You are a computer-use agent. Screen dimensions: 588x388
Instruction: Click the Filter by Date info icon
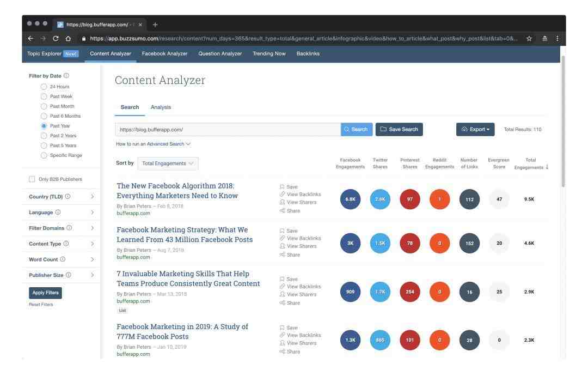coord(66,75)
